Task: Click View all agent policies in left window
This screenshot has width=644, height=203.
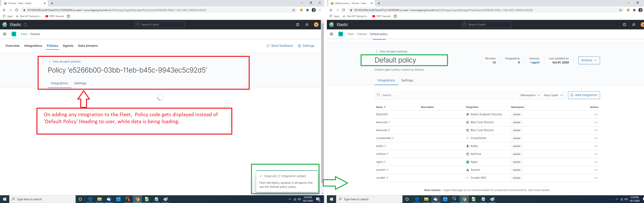Action: (x=64, y=61)
